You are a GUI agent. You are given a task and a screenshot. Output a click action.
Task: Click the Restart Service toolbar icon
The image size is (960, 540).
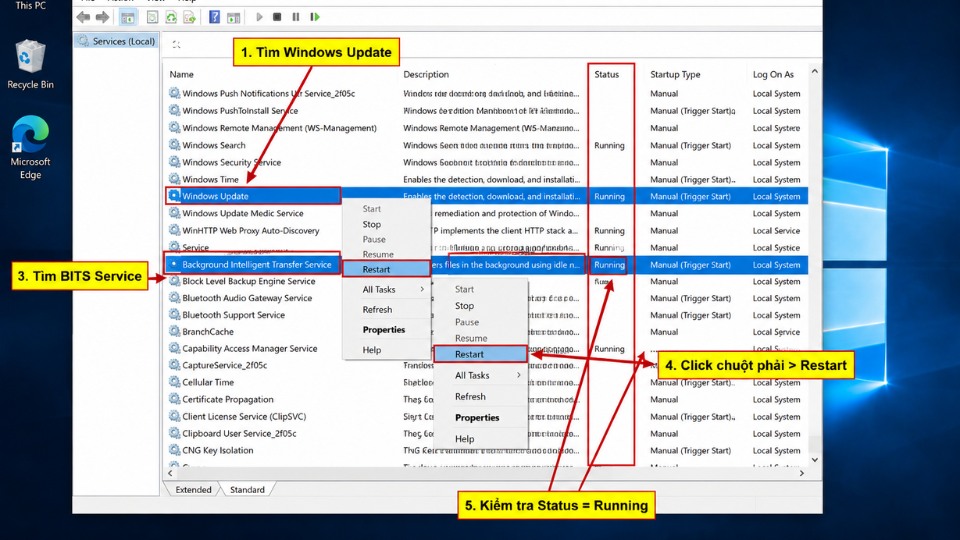pyautogui.click(x=315, y=17)
